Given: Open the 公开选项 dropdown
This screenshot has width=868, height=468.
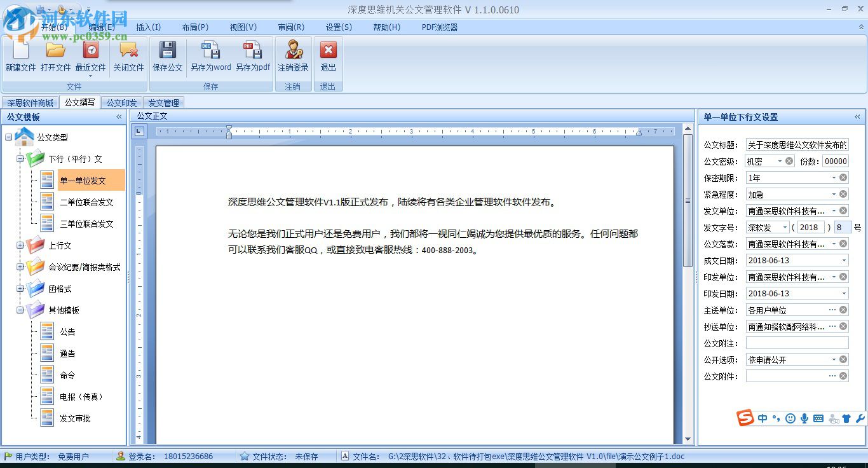Looking at the screenshot, I should coord(834,360).
